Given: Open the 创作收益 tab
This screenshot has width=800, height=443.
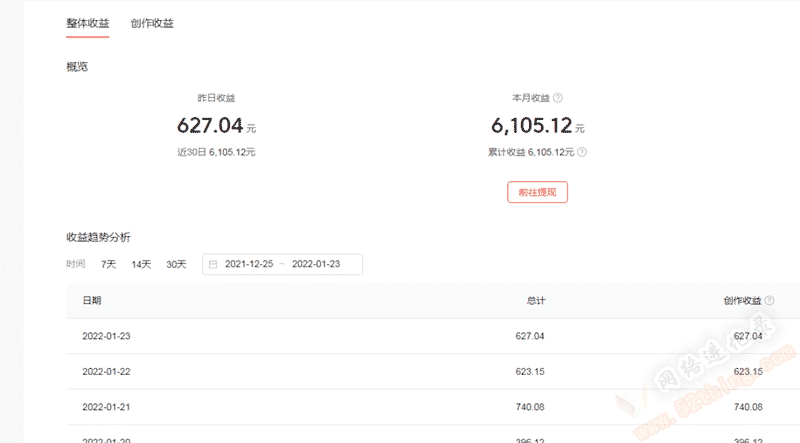Looking at the screenshot, I should tap(152, 23).
